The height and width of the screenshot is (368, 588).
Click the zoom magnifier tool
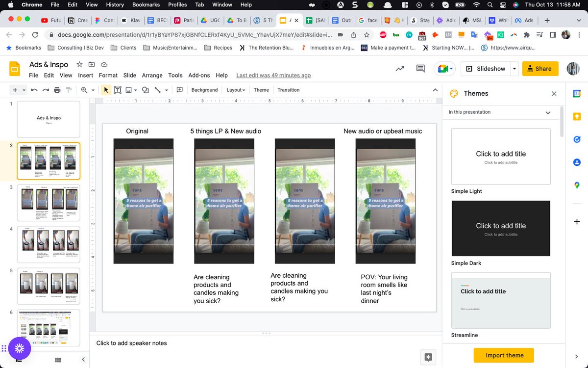[84, 90]
